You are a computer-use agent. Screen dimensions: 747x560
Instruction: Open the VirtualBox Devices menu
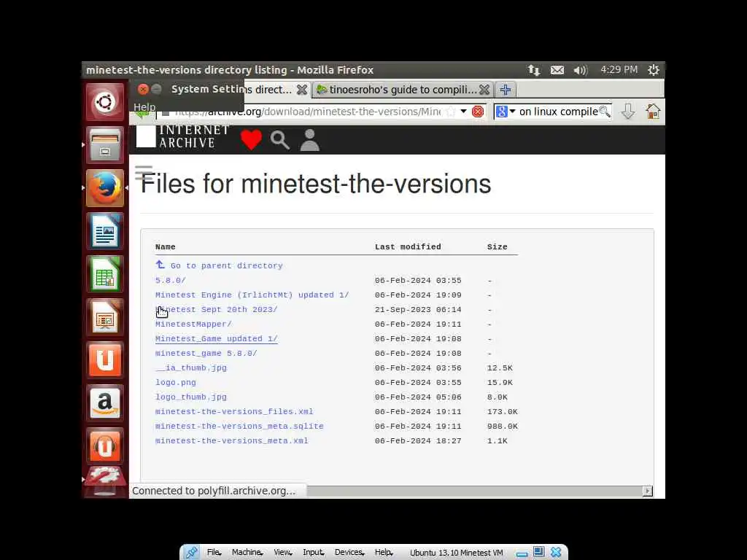click(349, 553)
